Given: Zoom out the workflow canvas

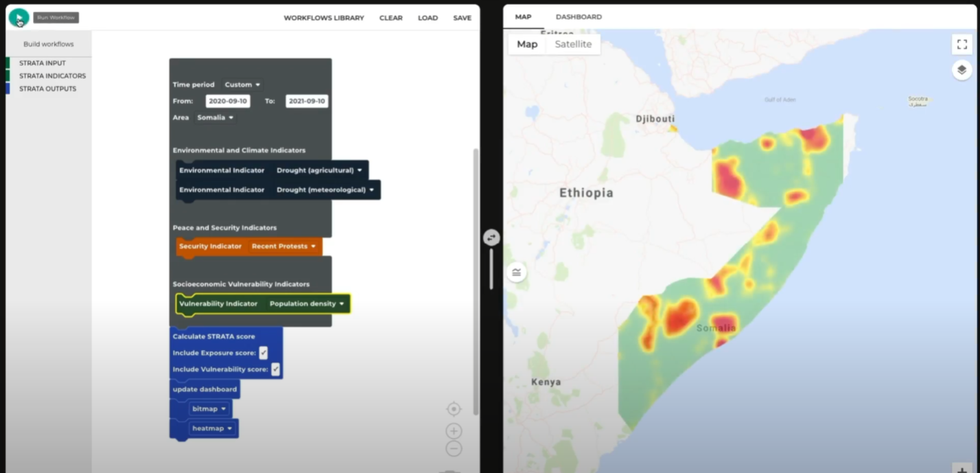Looking at the screenshot, I should tap(454, 449).
